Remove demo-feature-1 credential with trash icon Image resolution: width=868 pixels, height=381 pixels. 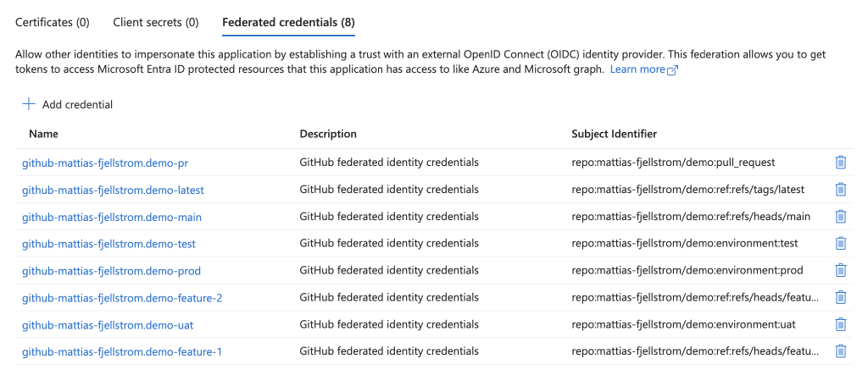(840, 351)
